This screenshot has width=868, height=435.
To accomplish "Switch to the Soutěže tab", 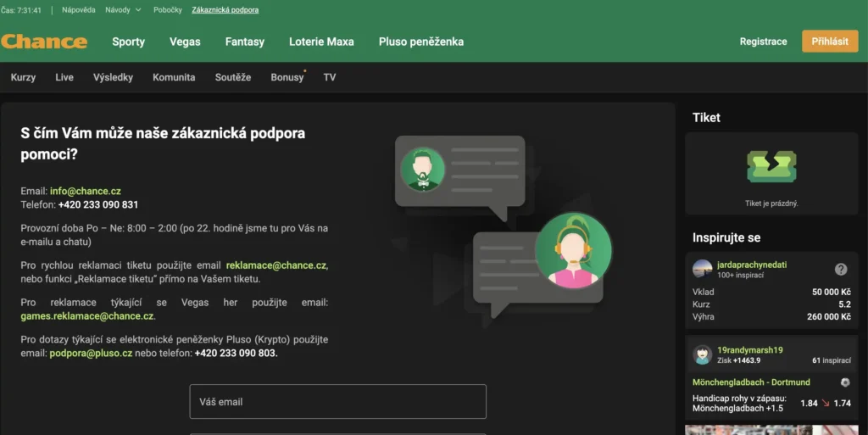I will pyautogui.click(x=233, y=77).
